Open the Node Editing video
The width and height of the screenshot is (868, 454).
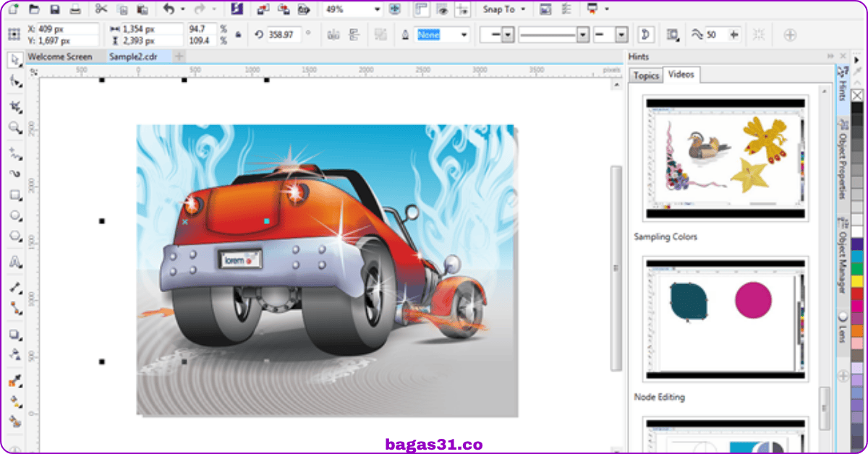point(660,397)
